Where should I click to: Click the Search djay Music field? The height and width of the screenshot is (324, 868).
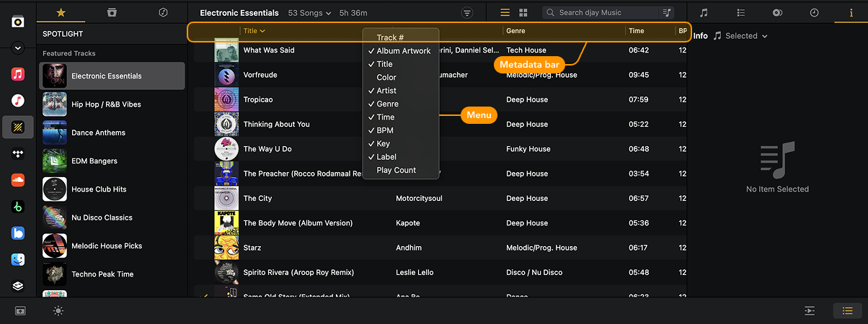(x=602, y=12)
